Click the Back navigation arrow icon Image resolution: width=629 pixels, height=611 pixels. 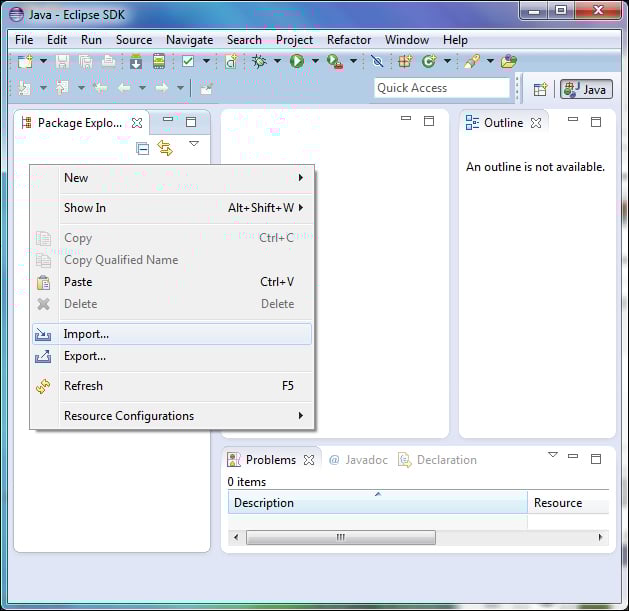pos(124,87)
